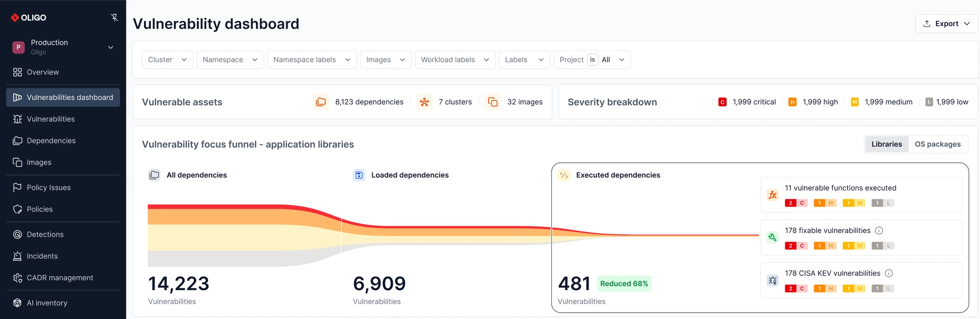
Task: Open CADR management in sidebar
Action: click(63, 277)
